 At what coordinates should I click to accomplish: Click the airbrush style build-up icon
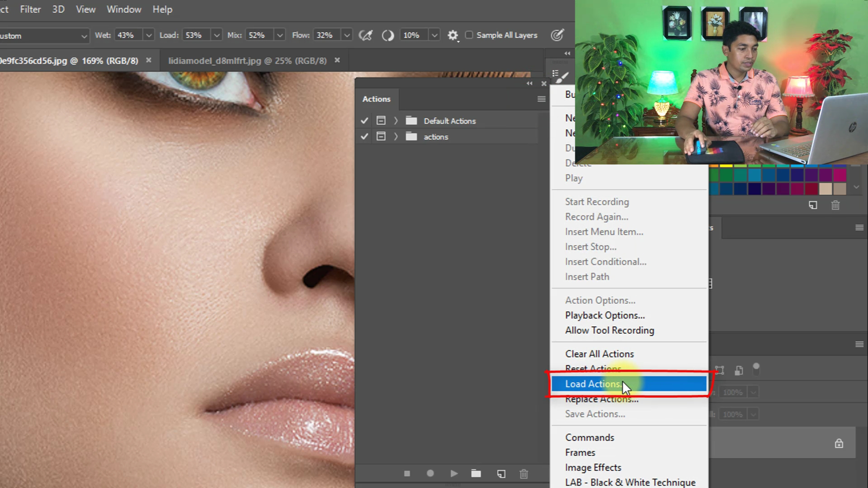pos(365,35)
